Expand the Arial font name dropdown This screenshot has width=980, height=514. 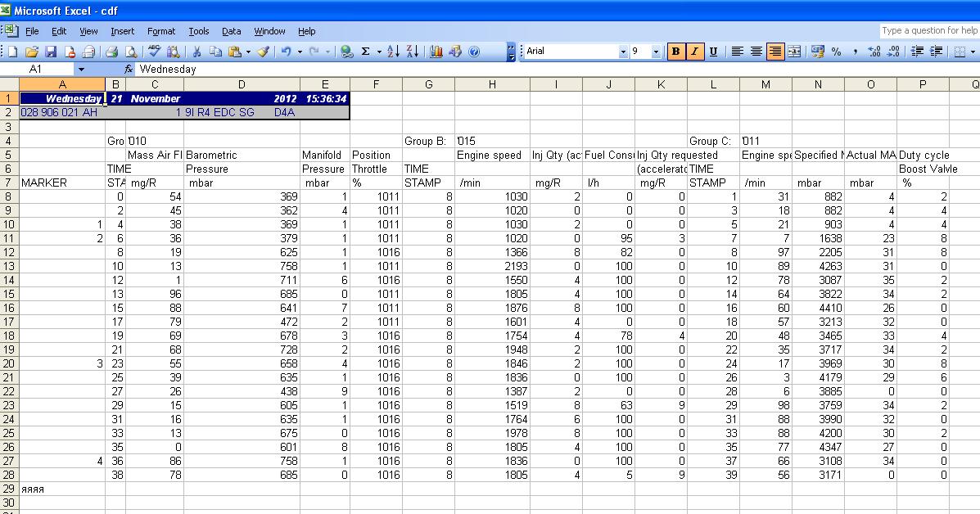coord(623,52)
